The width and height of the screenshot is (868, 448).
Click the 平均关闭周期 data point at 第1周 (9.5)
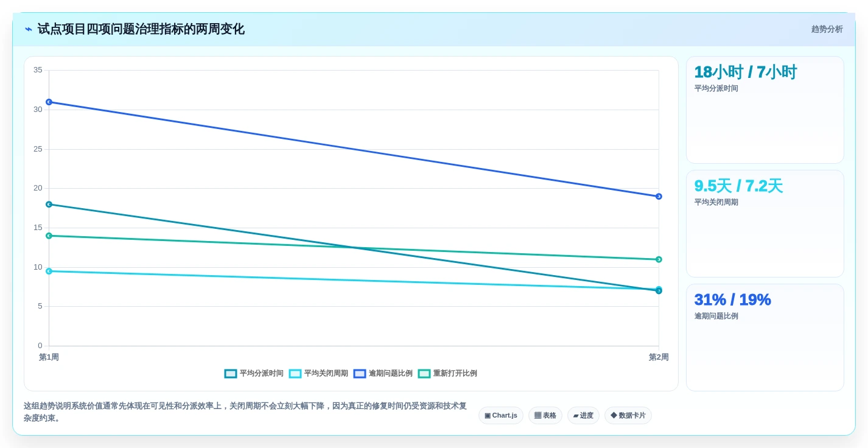tap(49, 271)
